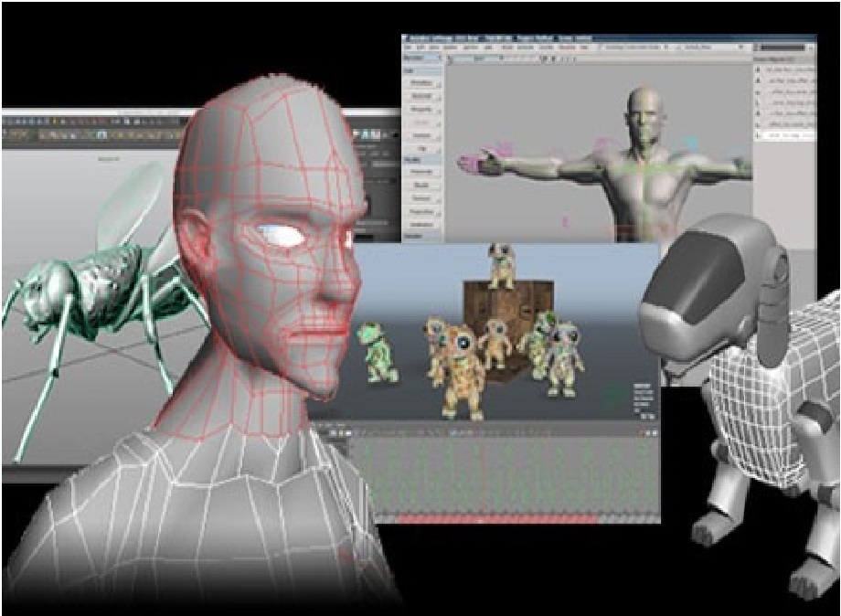841x616 pixels.
Task: Expand the view selector dropdown above the T-pose viewport
Action: pos(475,58)
